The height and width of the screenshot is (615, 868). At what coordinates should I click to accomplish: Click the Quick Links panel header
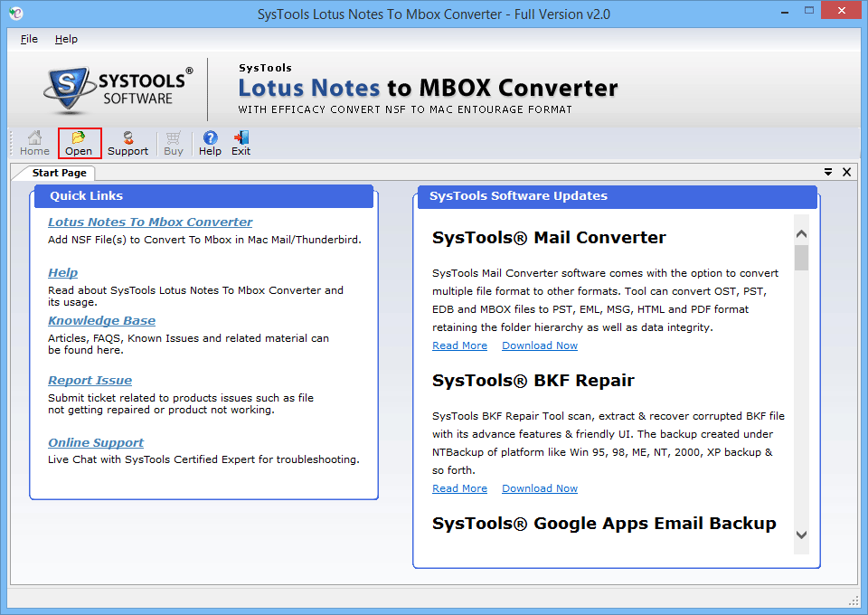coord(203,196)
